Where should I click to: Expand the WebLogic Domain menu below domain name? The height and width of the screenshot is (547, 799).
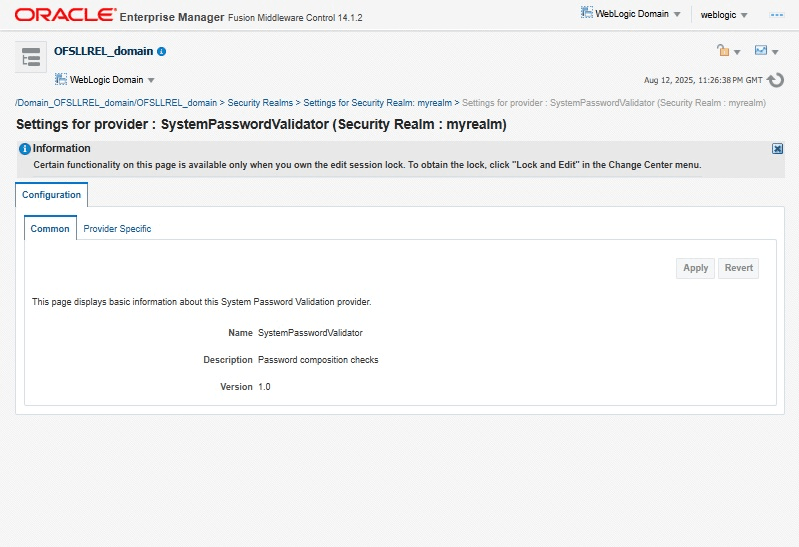tap(151, 80)
